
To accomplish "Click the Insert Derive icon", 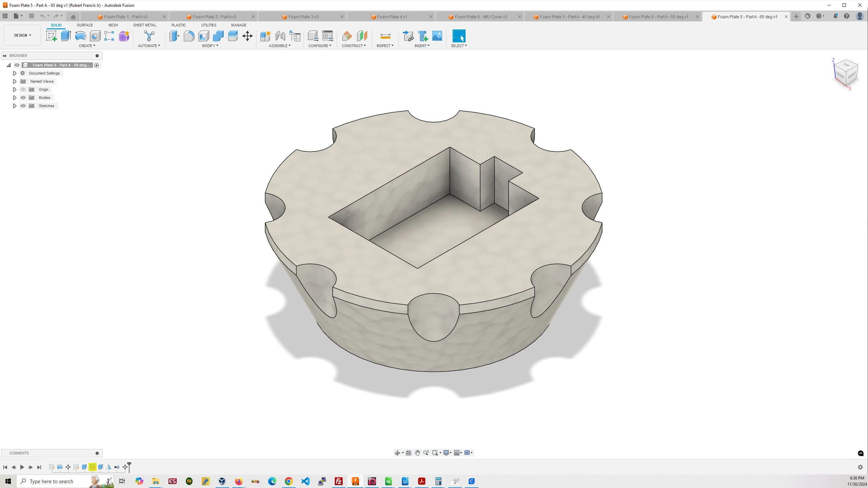I will point(408,36).
